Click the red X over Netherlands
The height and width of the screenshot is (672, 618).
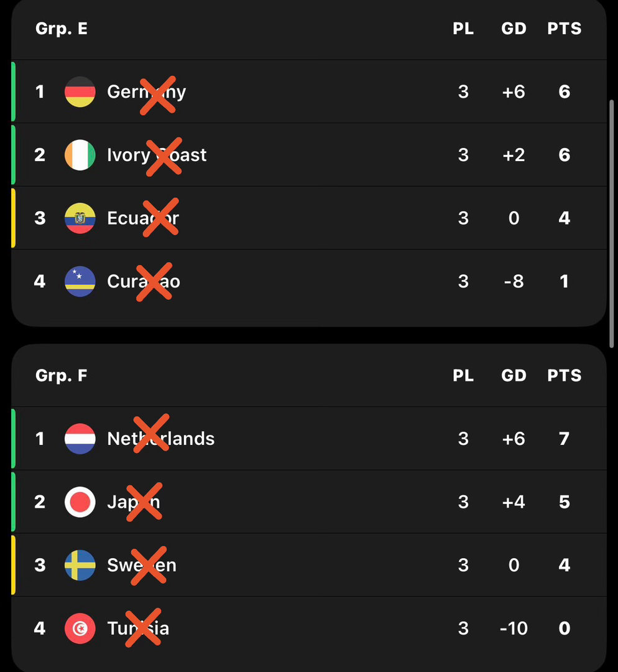click(x=151, y=433)
